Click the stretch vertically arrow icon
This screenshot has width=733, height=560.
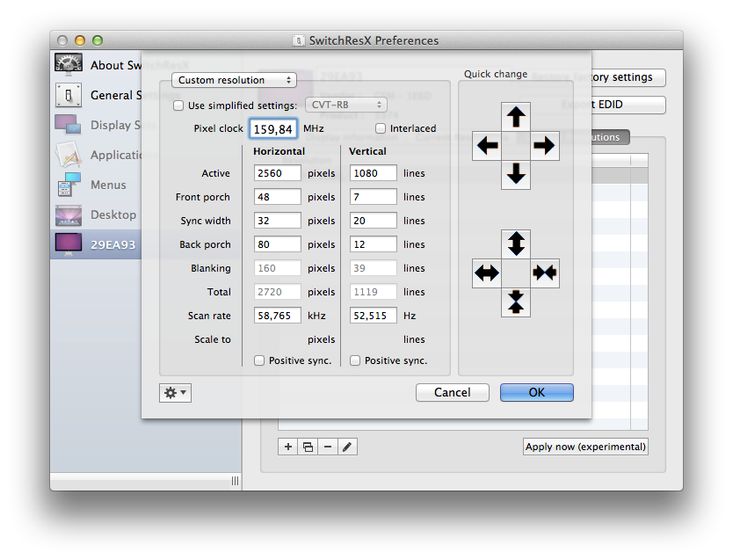[516, 244]
